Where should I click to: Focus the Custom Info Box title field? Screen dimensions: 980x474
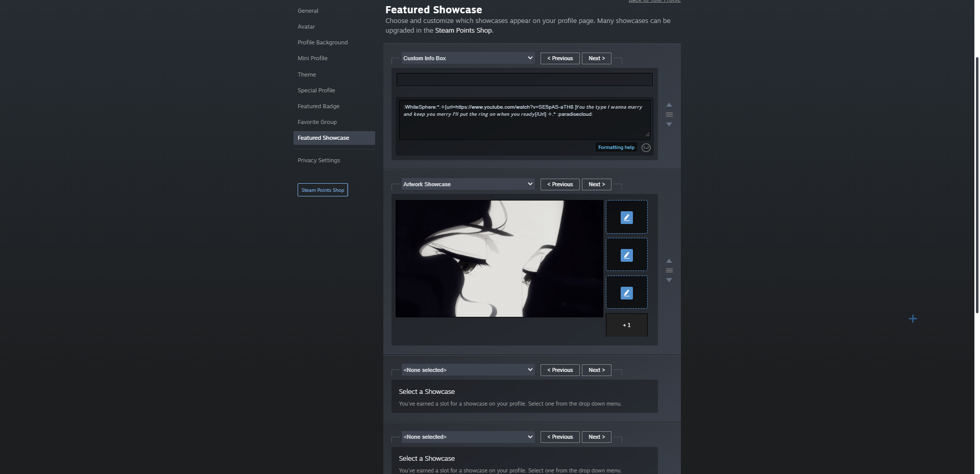pos(524,80)
